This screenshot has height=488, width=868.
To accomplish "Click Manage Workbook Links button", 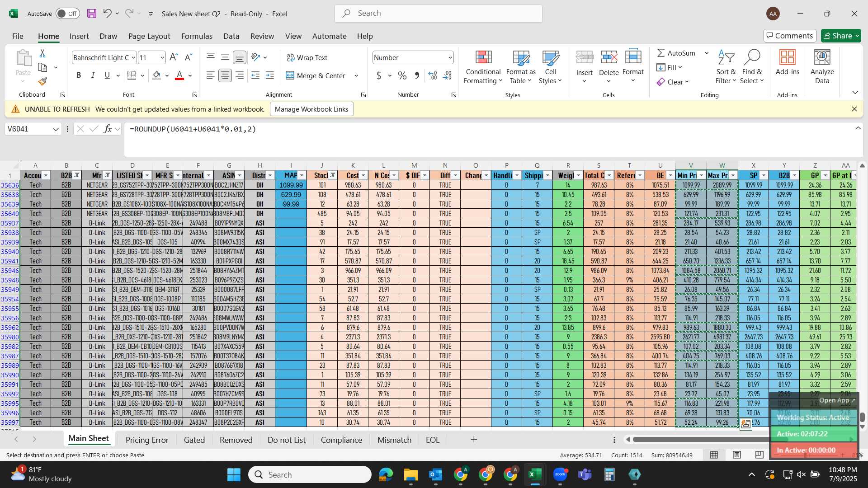I will tap(311, 109).
